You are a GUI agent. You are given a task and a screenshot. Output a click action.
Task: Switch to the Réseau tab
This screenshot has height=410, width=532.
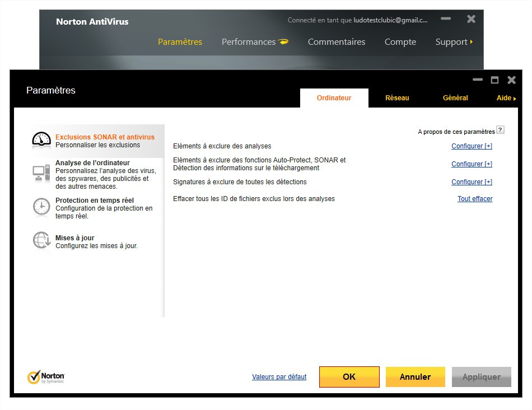point(397,98)
